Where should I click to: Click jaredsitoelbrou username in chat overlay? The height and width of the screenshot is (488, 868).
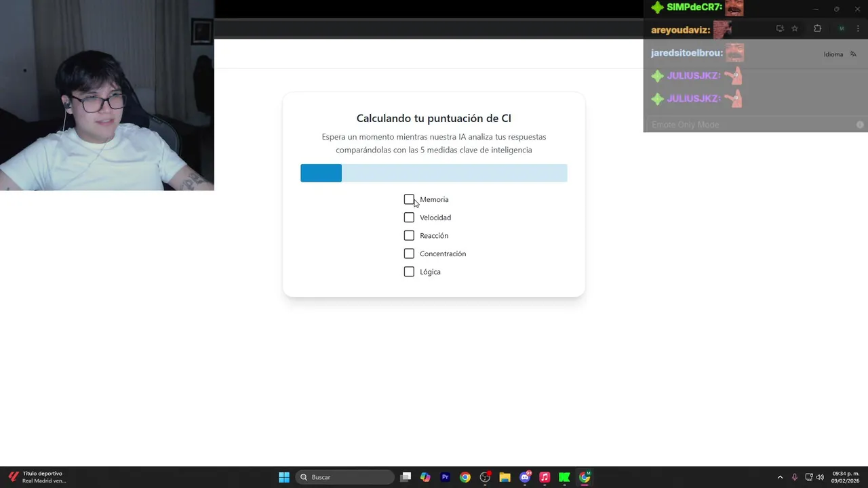click(x=686, y=53)
